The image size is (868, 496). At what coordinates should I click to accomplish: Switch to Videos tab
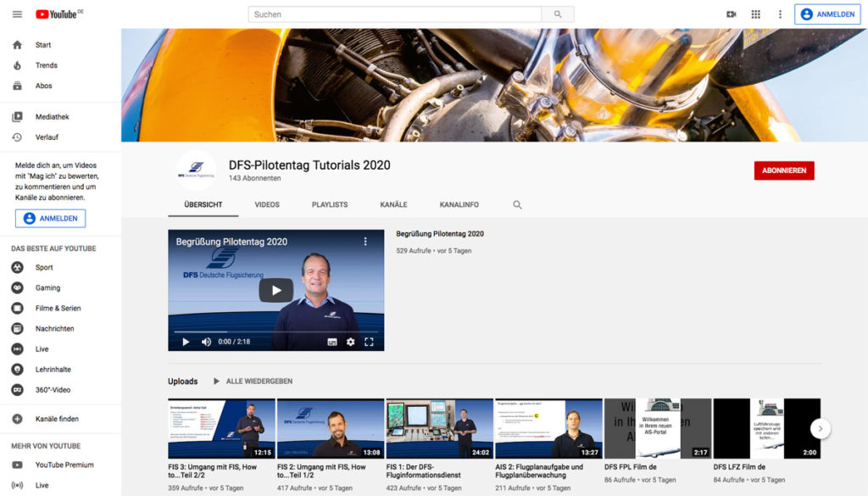pyautogui.click(x=267, y=205)
